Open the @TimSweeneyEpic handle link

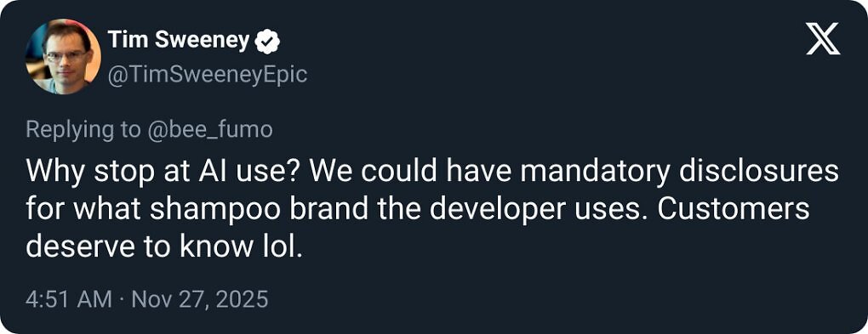[x=207, y=74]
